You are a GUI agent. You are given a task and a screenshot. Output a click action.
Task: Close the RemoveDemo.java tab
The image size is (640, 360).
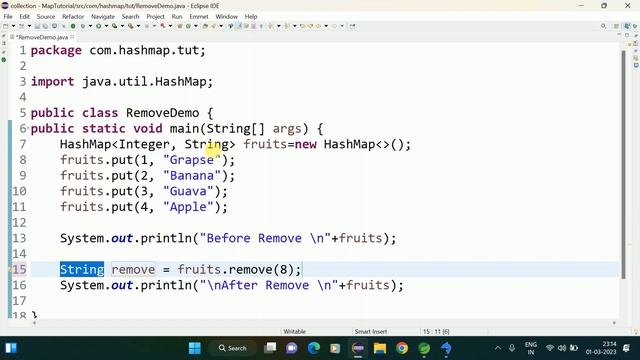tap(72, 37)
